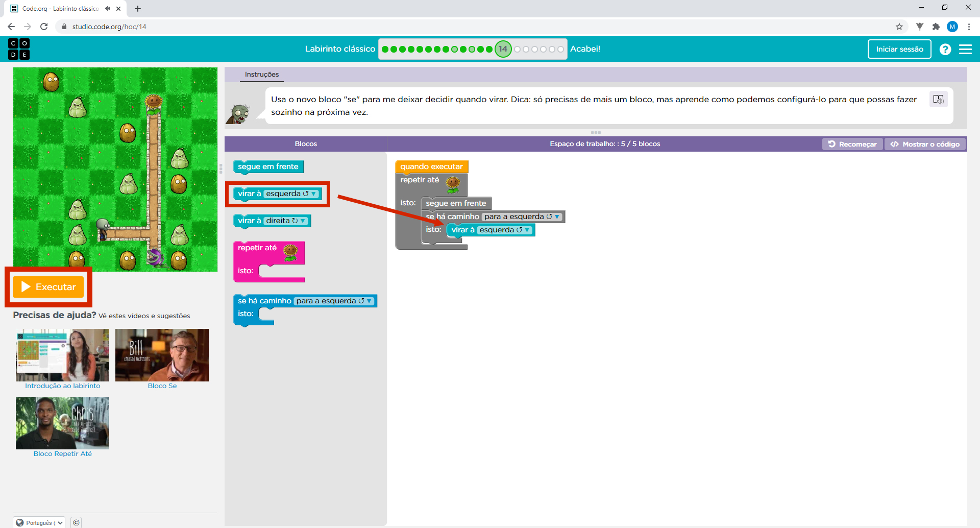Open the hamburger menu in header
Viewport: 980px width, 528px height.
click(x=965, y=49)
